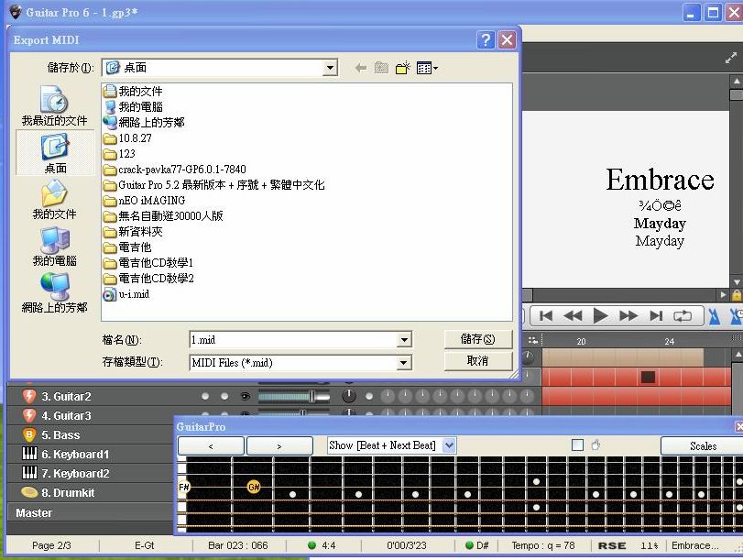Select 我的文件 in the file list
Viewport: 743px width, 560px height.
tap(133, 91)
